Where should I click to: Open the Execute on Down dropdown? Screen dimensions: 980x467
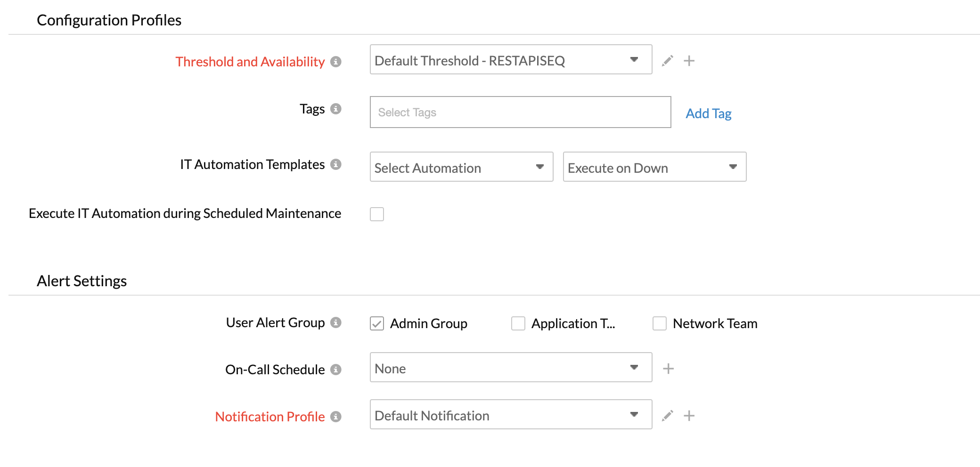[x=654, y=167]
